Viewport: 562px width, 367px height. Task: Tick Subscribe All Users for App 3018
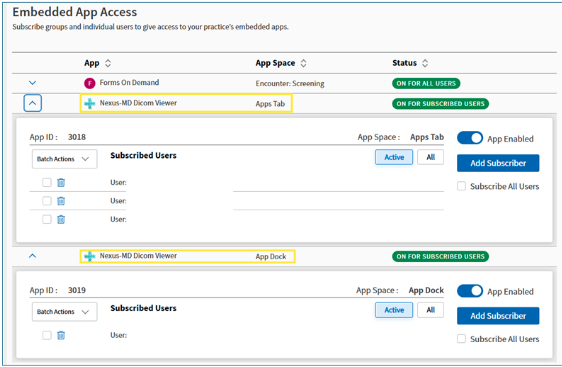tap(462, 186)
